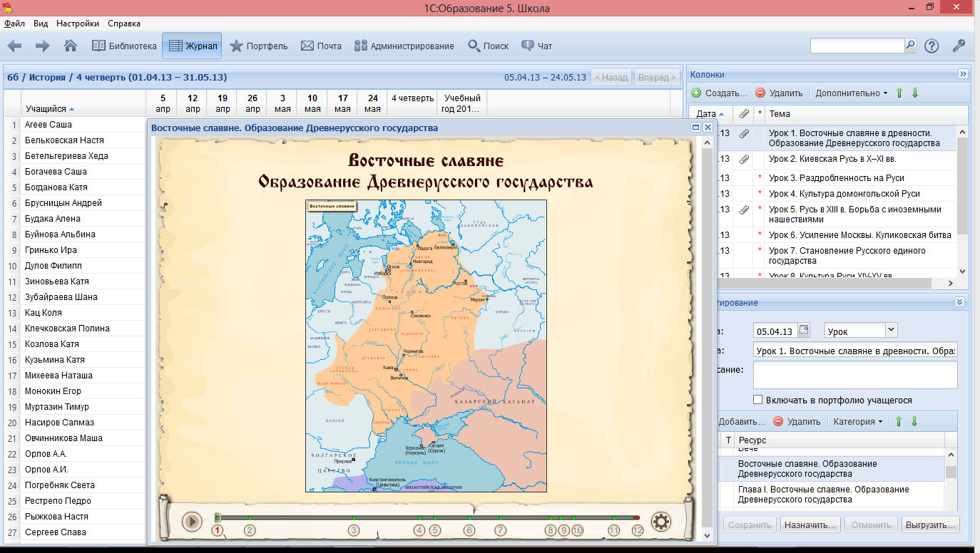
Task: Click the date field 05.04.13
Action: click(775, 331)
